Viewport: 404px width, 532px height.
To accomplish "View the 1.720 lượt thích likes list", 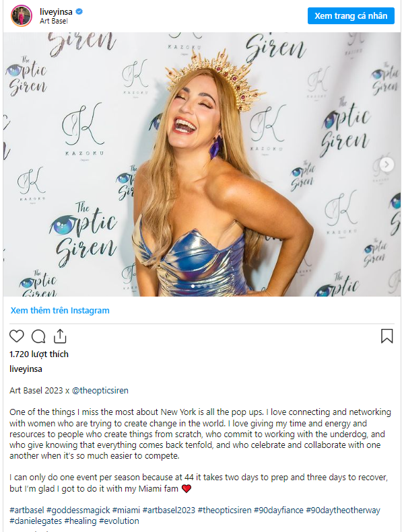I will tap(39, 354).
